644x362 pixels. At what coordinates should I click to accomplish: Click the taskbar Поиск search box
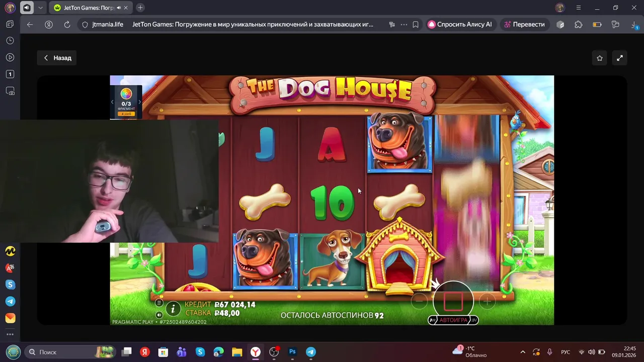coord(69,352)
